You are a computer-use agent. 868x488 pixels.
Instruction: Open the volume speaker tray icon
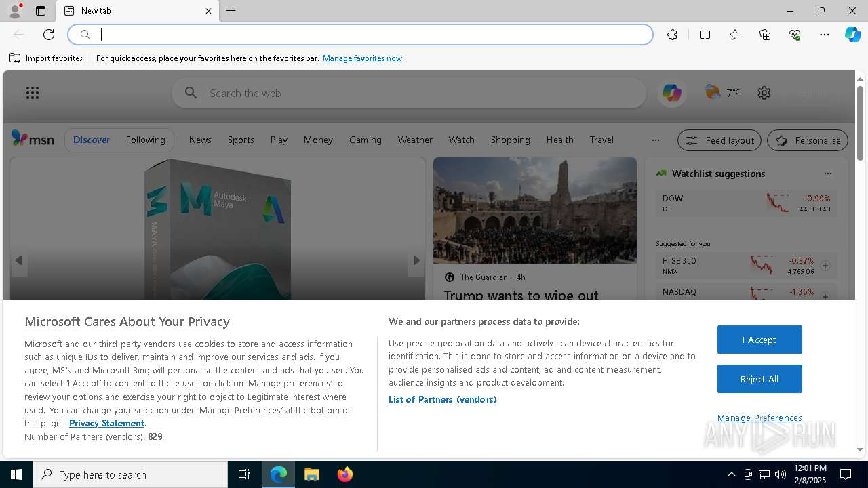tap(780, 474)
